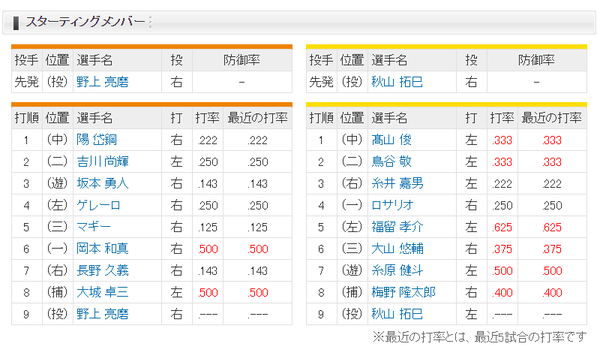Open player link 梅野 隆太郎
The height and width of the screenshot is (362, 600).
403,292
